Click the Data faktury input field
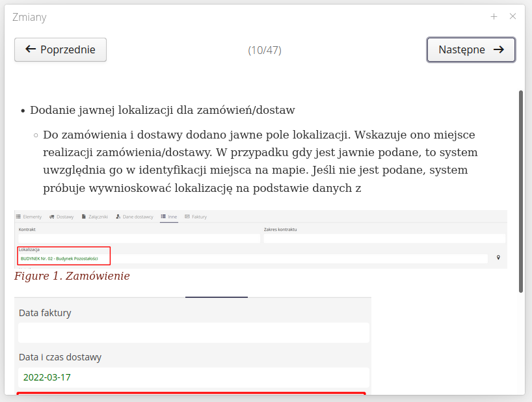Viewport: 532px width, 402px height. tap(193, 332)
